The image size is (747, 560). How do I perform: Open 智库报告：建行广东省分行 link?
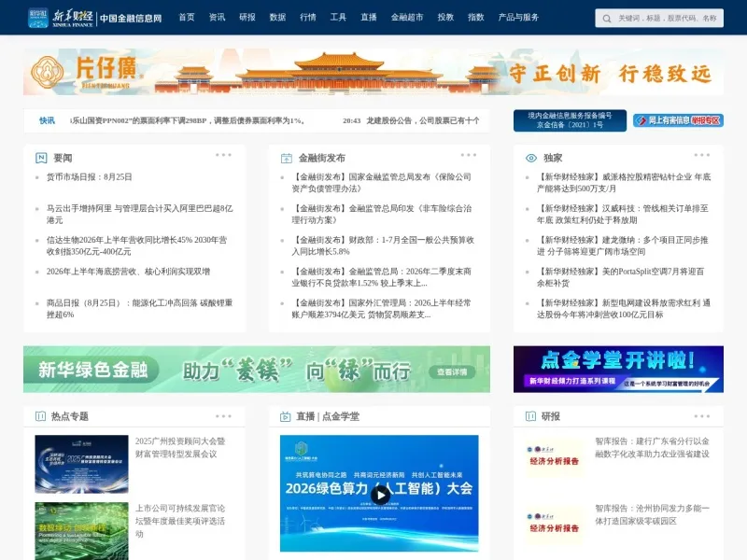pos(652,448)
